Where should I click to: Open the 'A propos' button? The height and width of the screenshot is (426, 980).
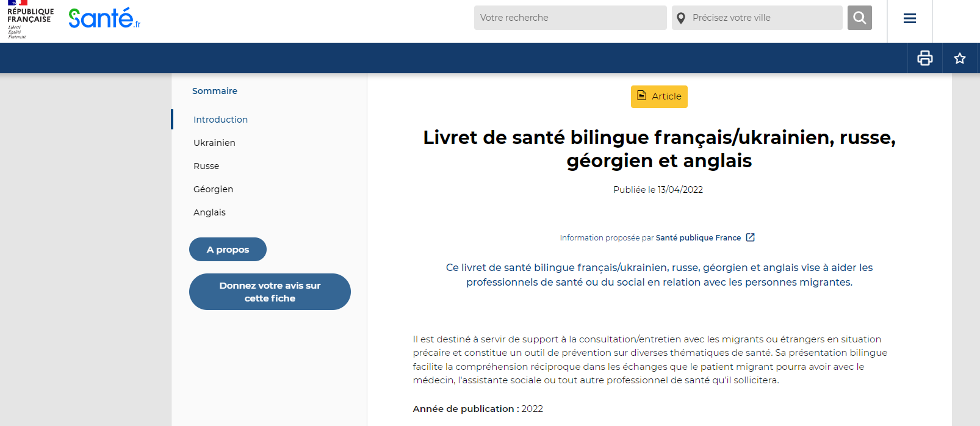tap(228, 250)
